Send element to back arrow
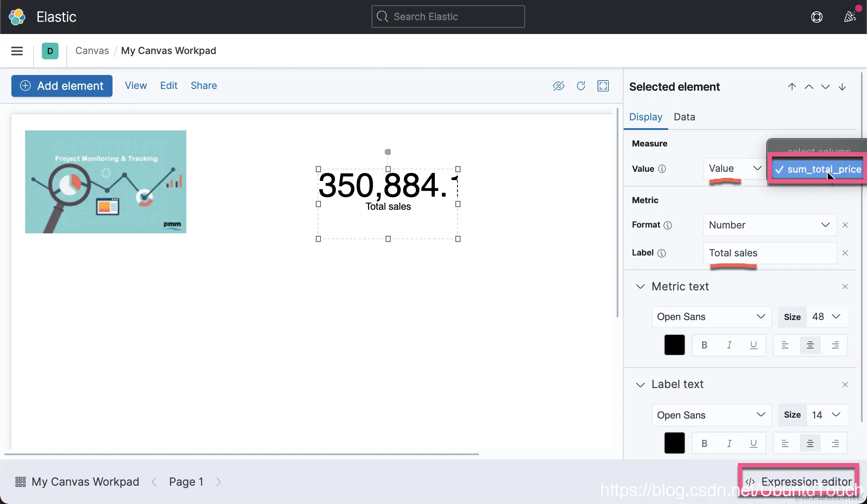The image size is (867, 504). 842,87
